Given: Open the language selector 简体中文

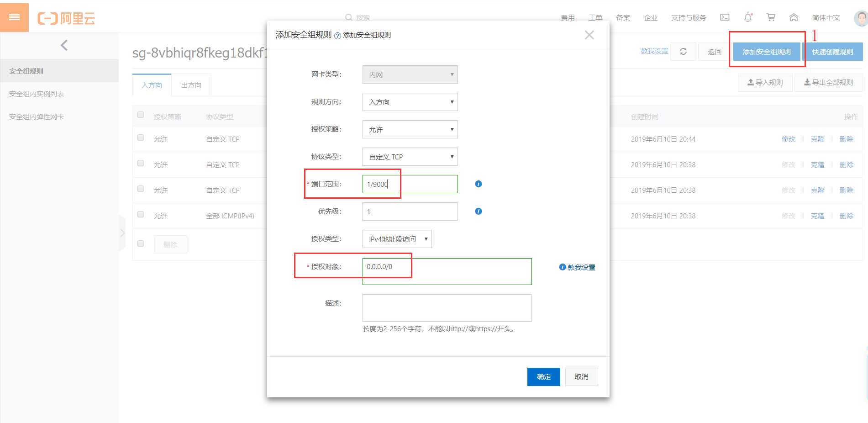Looking at the screenshot, I should pos(826,18).
